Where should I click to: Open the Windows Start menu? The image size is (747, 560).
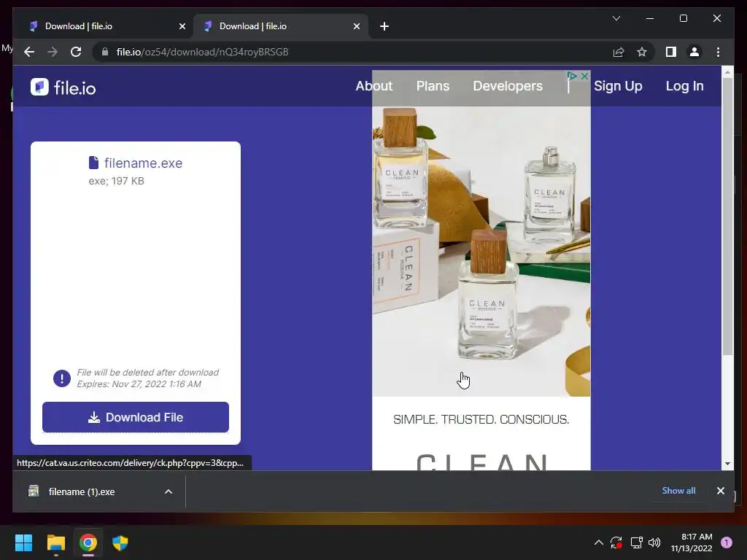(x=24, y=542)
